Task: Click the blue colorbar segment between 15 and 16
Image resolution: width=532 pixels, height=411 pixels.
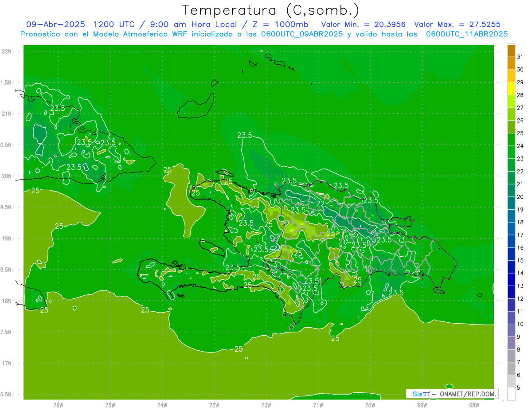Action: [x=511, y=254]
